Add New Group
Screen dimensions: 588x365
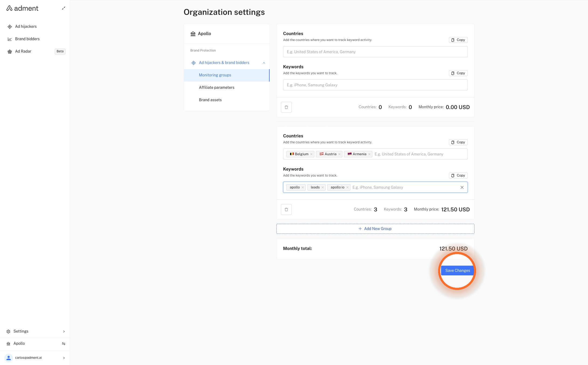pyautogui.click(x=375, y=229)
